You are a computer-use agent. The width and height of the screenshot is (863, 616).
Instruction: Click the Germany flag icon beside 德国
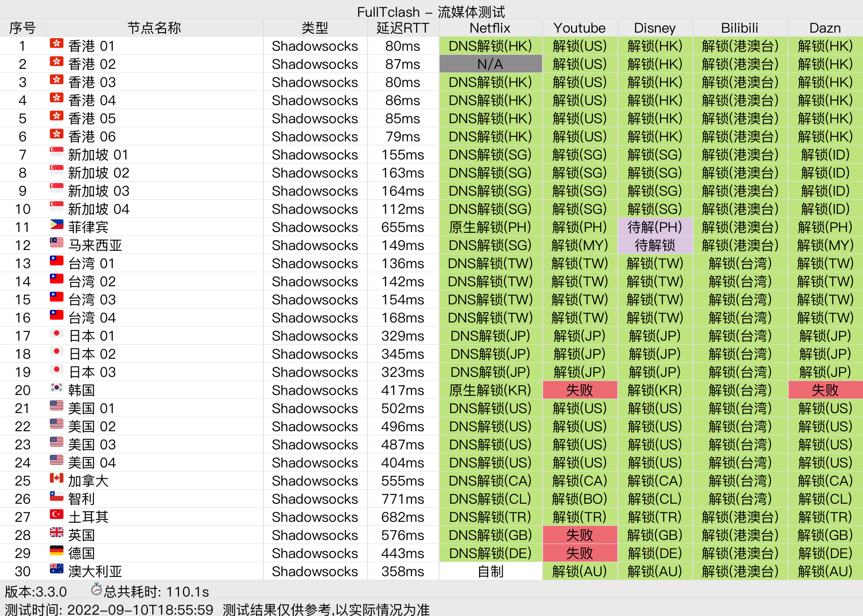[57, 551]
